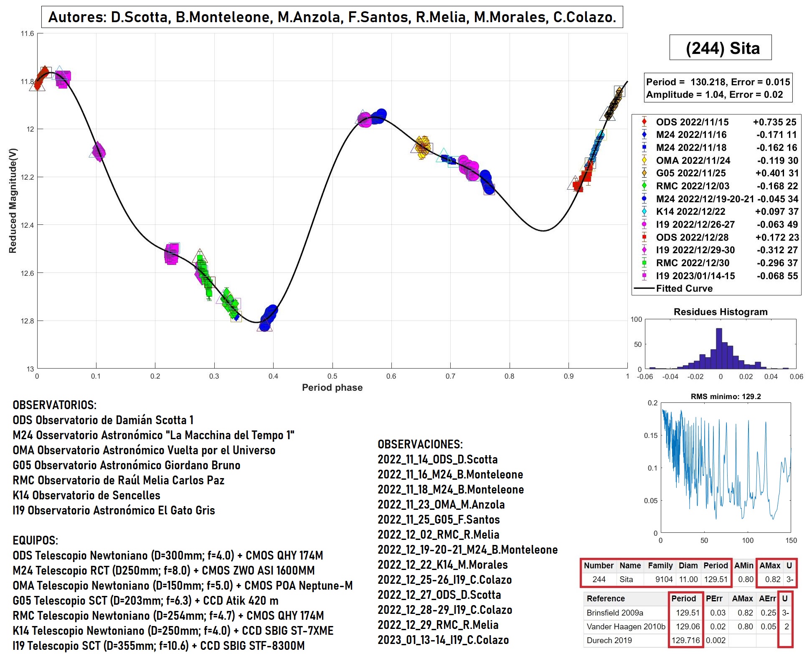Click the Period = 130.218 result text

point(718,82)
